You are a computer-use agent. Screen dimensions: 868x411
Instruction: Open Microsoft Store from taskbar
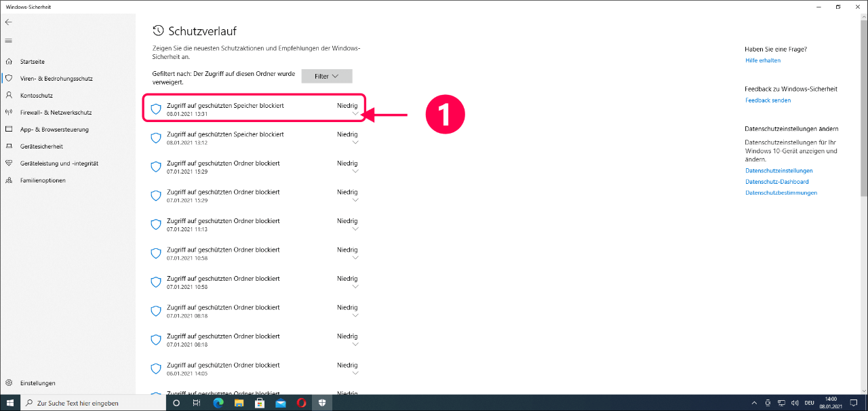point(259,403)
